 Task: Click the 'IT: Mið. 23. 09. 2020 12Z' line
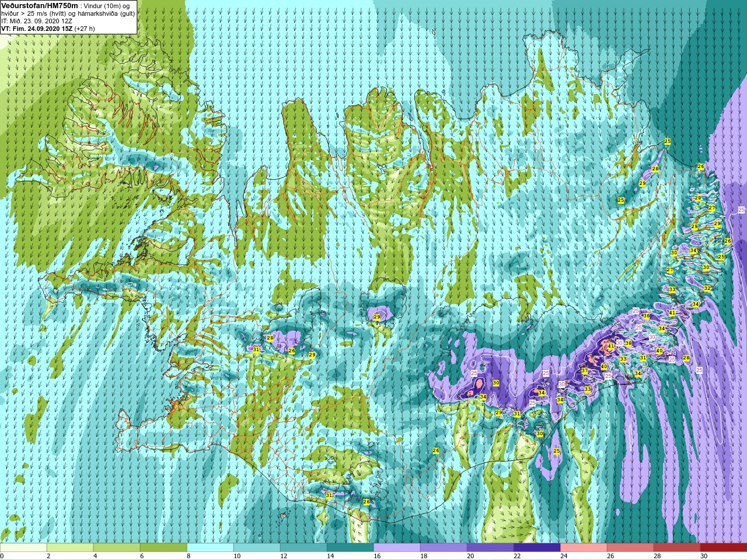tap(37, 21)
